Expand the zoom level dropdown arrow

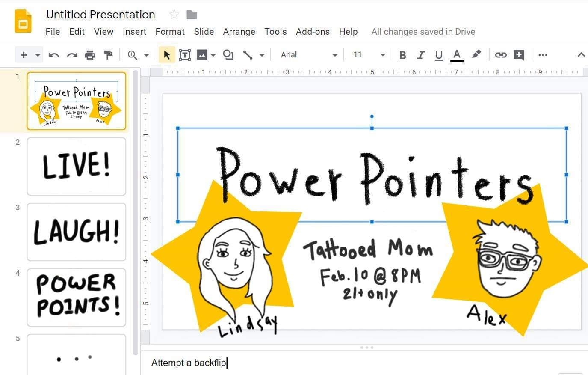pyautogui.click(x=146, y=55)
